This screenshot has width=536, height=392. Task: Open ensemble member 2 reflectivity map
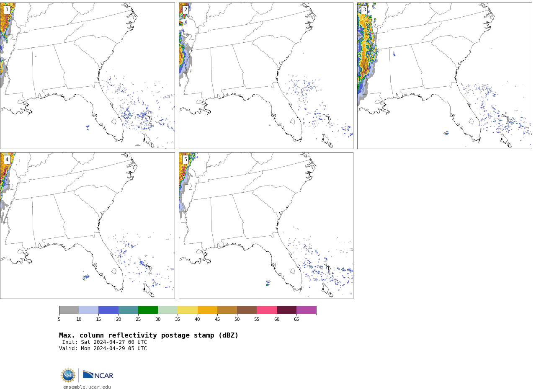(x=266, y=76)
